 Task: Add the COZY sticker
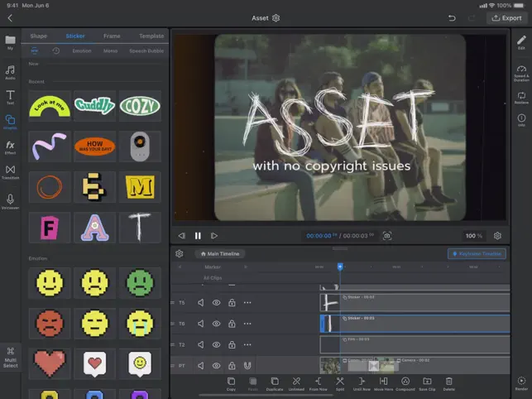click(x=140, y=106)
